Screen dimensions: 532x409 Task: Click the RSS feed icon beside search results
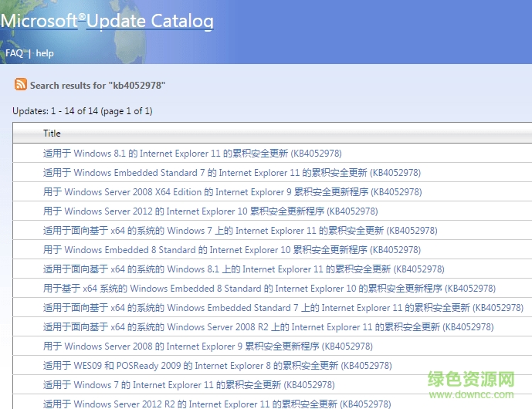[x=20, y=84]
